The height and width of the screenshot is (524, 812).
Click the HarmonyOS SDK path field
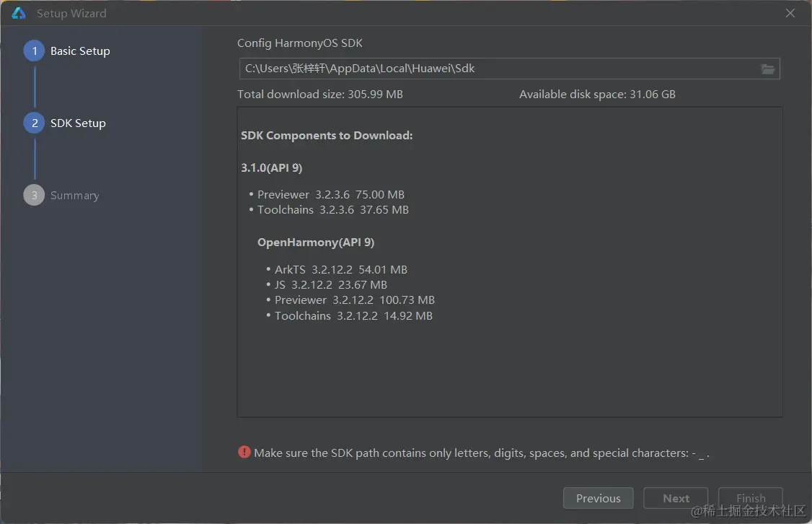pos(498,69)
